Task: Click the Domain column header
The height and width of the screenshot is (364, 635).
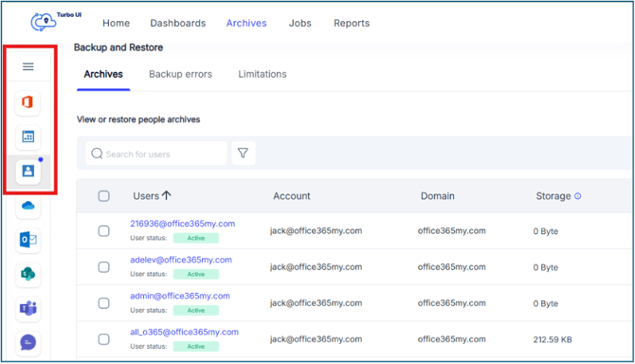Action: [x=437, y=196]
